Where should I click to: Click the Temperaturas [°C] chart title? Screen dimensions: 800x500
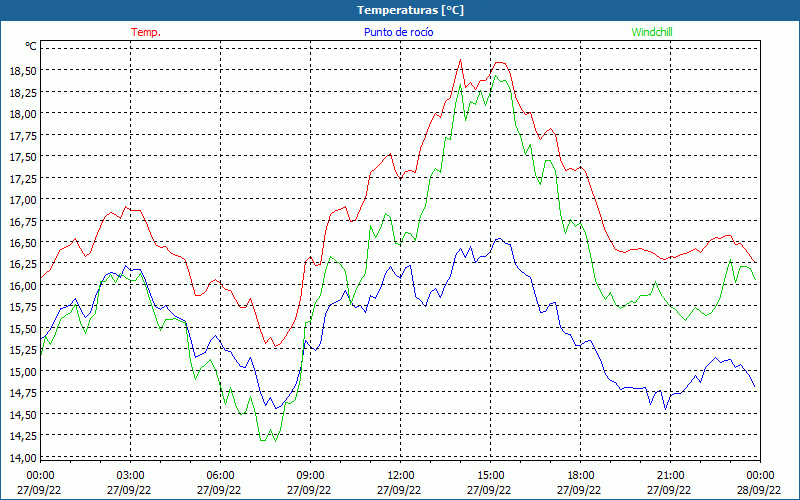[410, 10]
